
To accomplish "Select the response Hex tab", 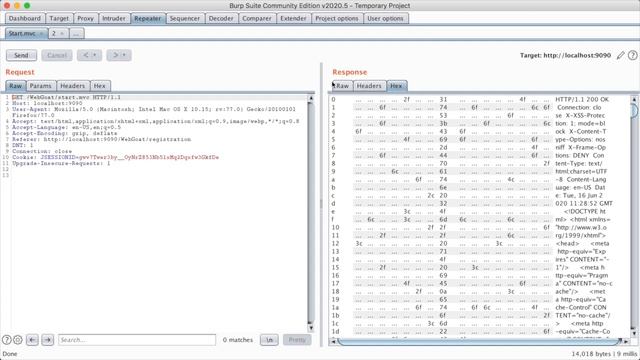I will (x=396, y=86).
